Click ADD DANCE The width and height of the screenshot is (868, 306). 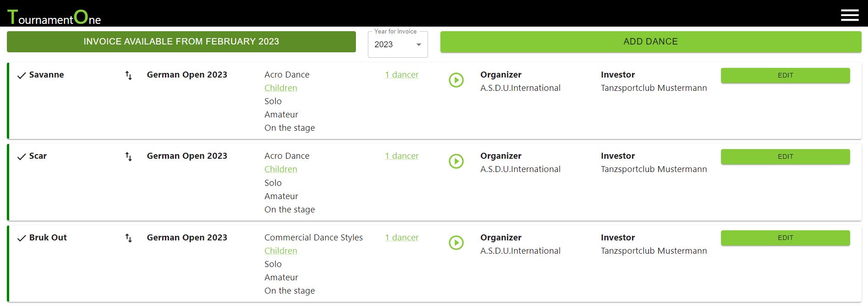tap(651, 41)
